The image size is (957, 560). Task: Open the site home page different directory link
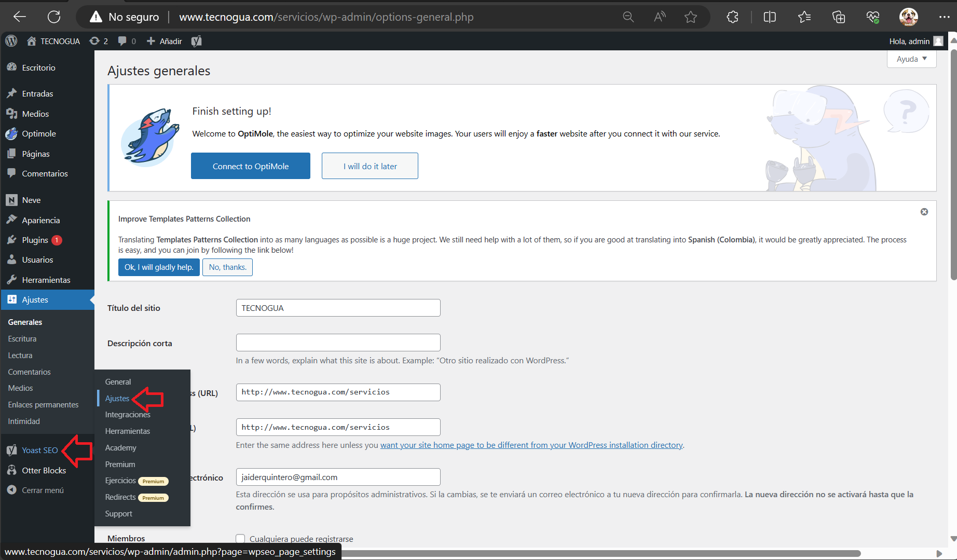click(x=531, y=445)
